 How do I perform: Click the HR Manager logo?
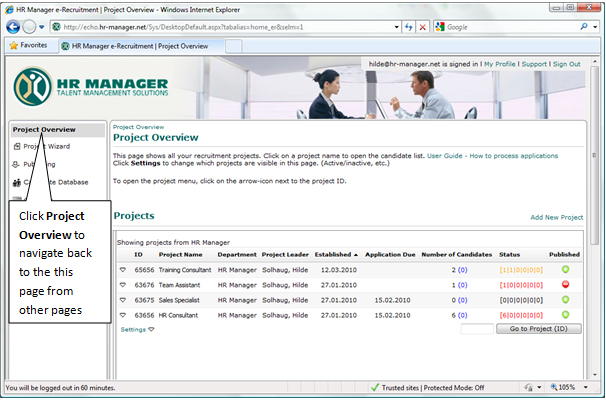[x=91, y=87]
